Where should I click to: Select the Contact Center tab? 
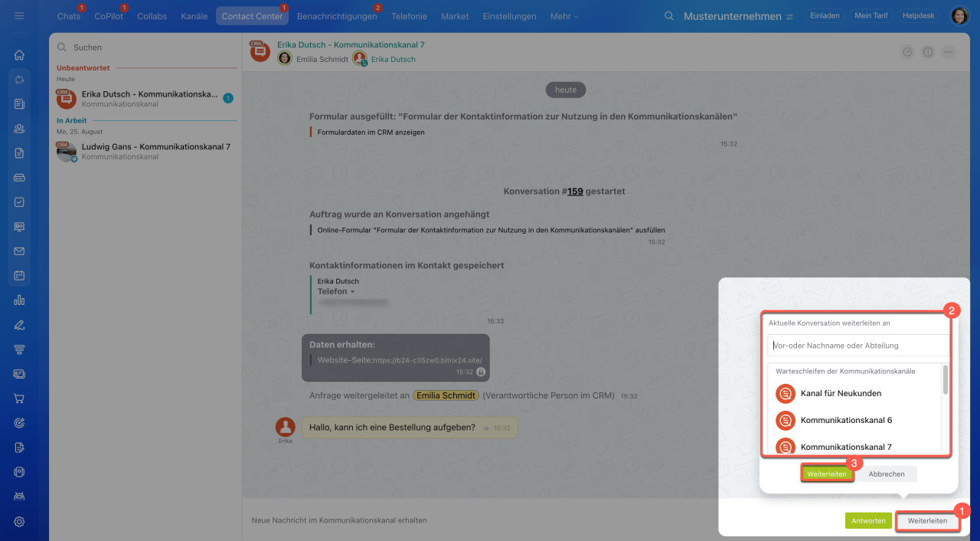(252, 16)
